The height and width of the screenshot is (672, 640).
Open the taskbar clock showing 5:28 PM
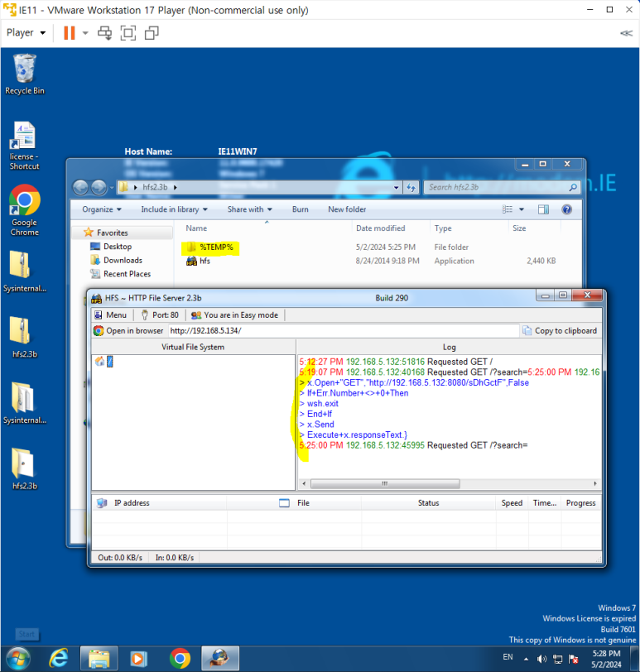tap(606, 659)
